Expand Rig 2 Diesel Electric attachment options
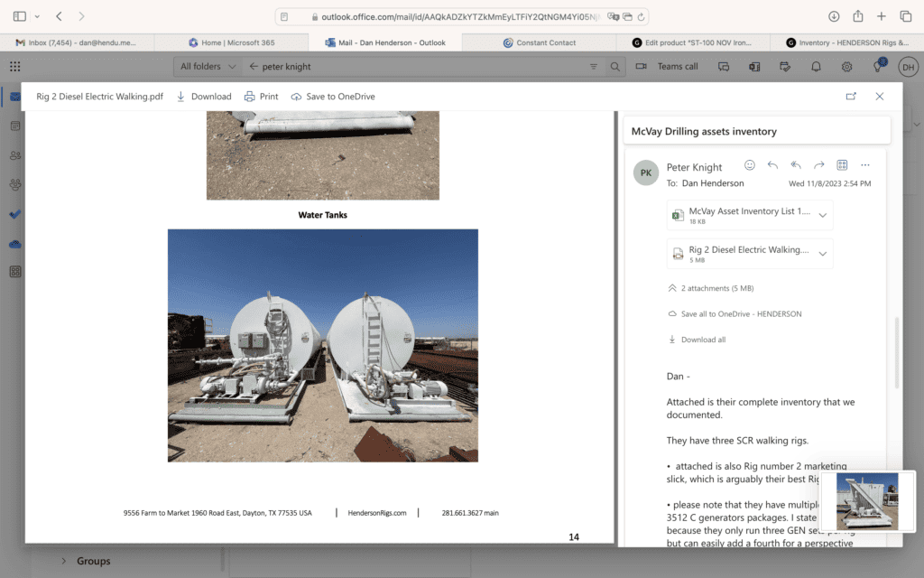The height and width of the screenshot is (578, 924). [822, 254]
